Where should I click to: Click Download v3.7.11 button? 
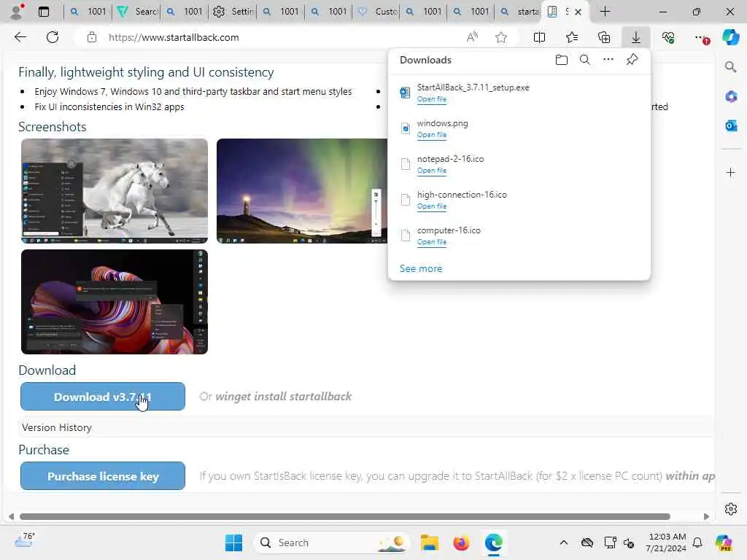[x=102, y=396]
